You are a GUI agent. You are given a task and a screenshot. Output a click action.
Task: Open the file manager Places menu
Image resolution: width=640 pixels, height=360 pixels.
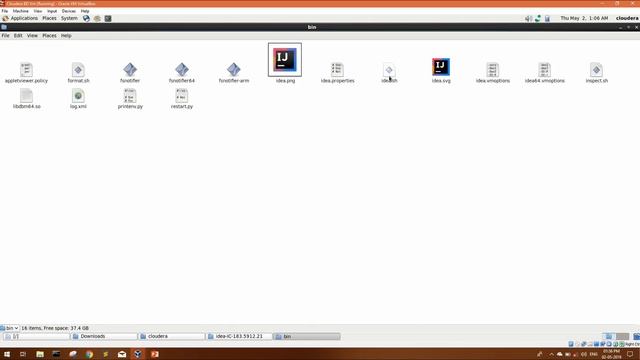coord(49,36)
